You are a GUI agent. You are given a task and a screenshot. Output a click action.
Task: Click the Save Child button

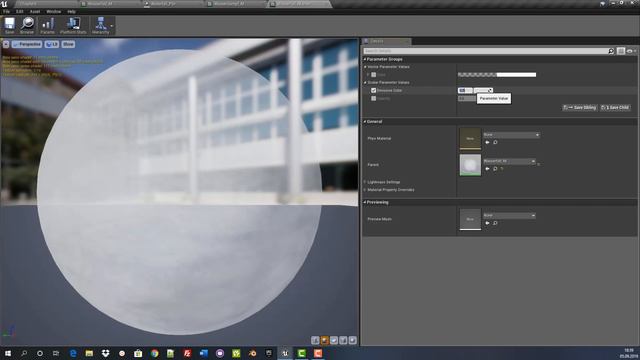(x=615, y=107)
